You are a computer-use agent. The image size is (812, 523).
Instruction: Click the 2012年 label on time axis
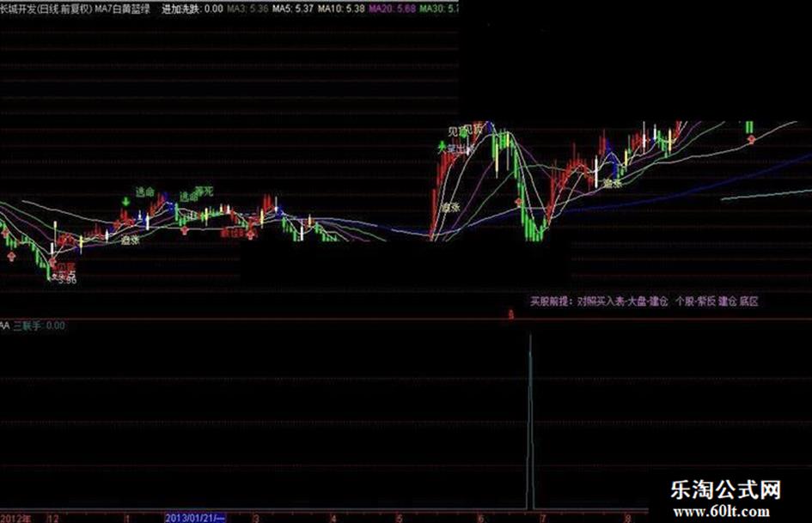coord(15,518)
